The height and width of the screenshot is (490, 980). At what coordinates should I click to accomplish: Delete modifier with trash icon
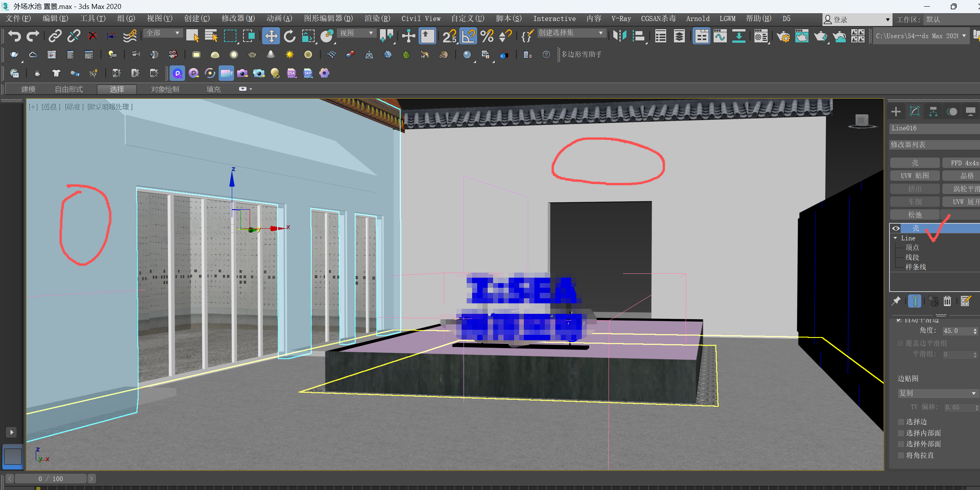pyautogui.click(x=947, y=301)
